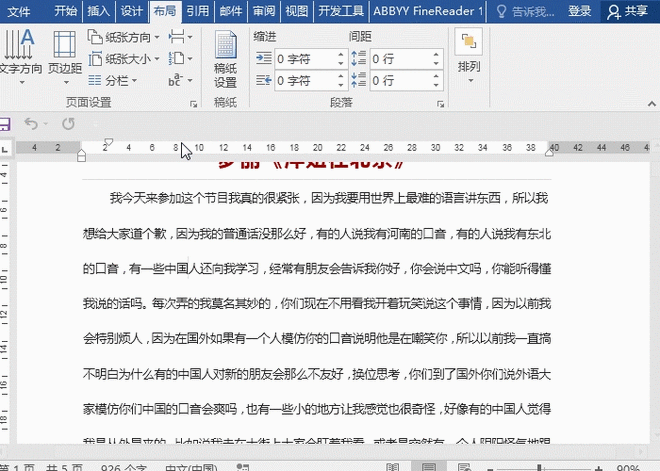Image resolution: width=660 pixels, height=471 pixels.
Task: Switch to web layout view icon
Action: tap(464, 467)
